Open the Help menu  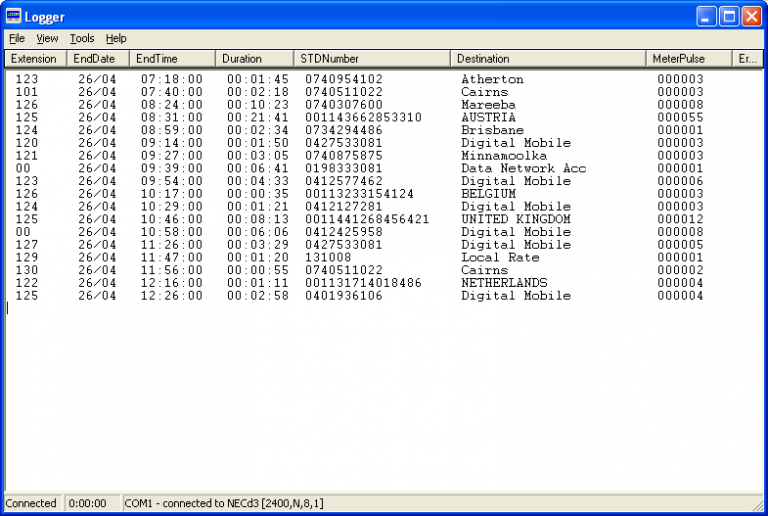116,38
